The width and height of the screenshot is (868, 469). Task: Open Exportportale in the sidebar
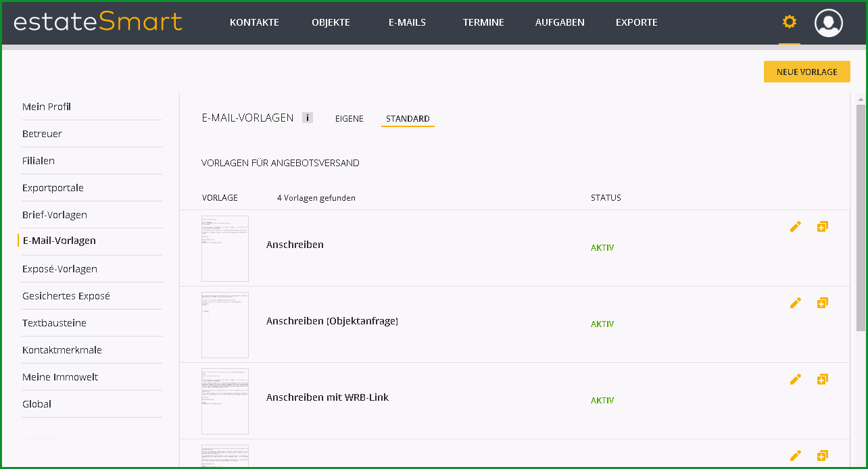click(53, 188)
